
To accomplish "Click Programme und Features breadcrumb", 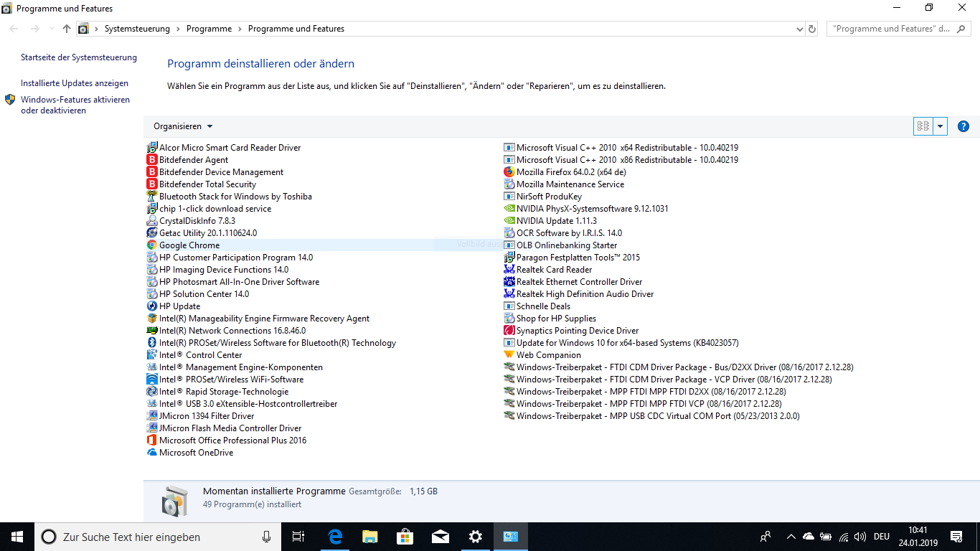I will 296,29.
